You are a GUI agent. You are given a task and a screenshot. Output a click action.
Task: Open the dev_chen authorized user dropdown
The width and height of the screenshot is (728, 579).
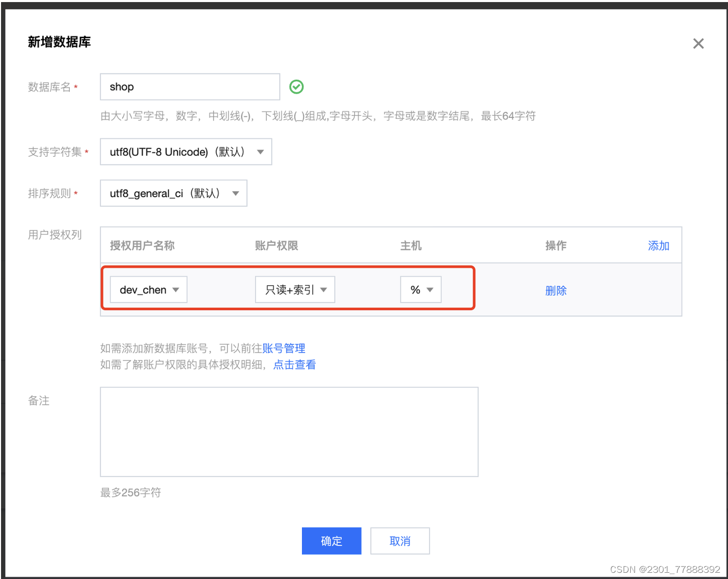tap(148, 289)
